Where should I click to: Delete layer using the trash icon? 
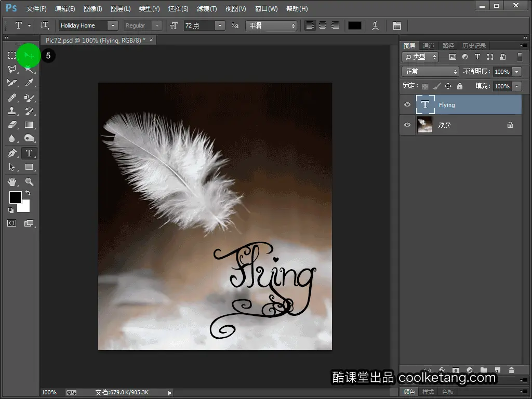(512, 370)
